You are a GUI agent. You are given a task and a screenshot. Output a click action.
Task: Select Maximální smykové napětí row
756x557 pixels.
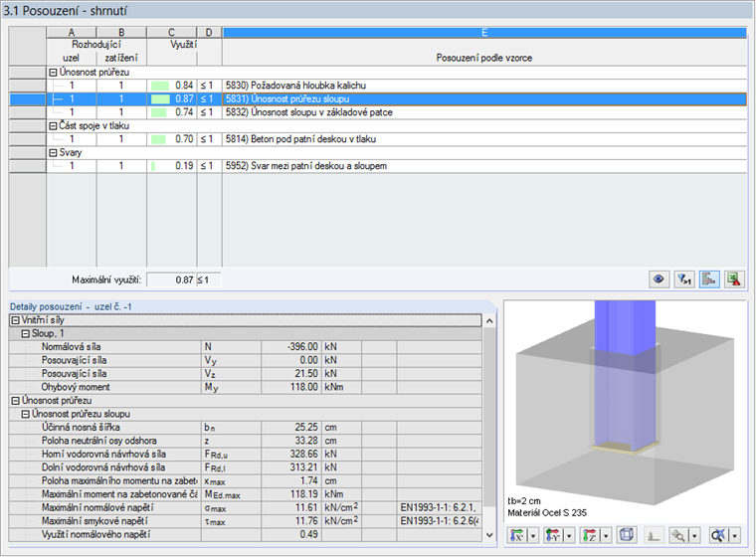[x=246, y=521]
